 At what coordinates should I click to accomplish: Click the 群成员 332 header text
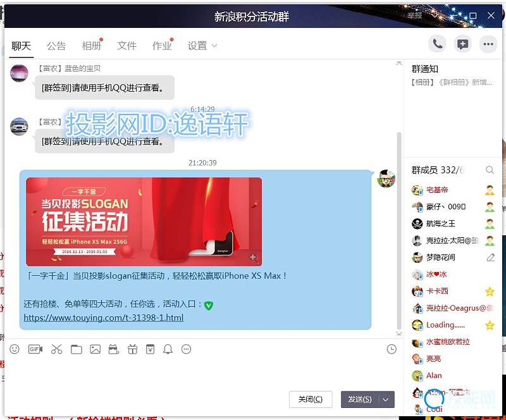pyautogui.click(x=437, y=170)
